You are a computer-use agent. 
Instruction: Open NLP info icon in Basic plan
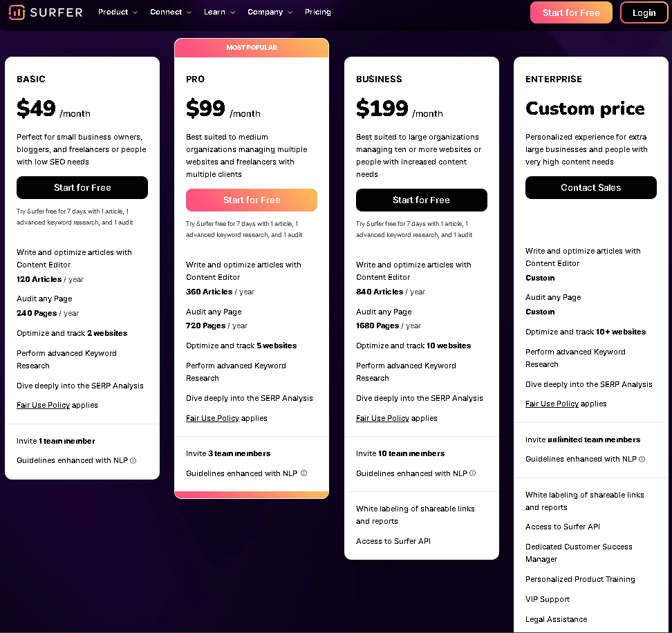click(x=133, y=460)
